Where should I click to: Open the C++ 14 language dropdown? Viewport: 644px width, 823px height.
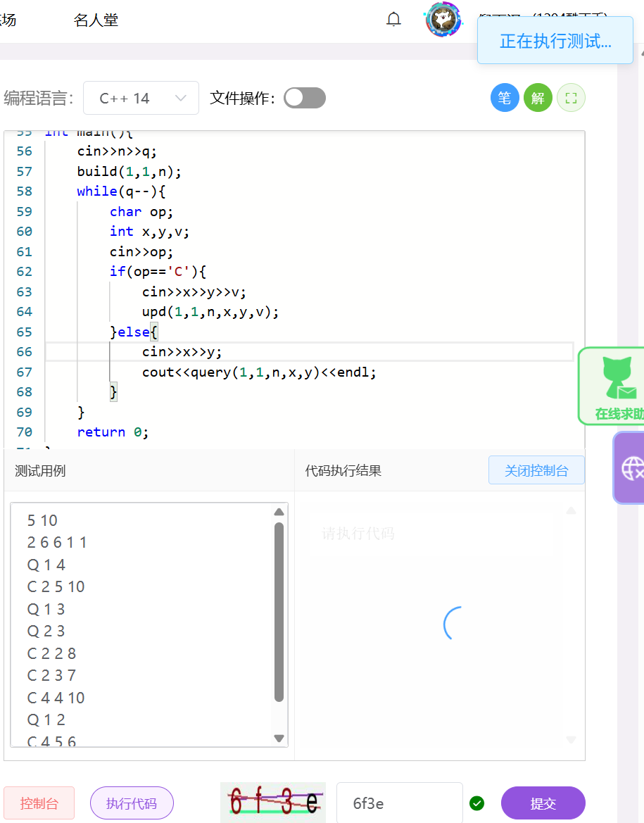coord(141,98)
